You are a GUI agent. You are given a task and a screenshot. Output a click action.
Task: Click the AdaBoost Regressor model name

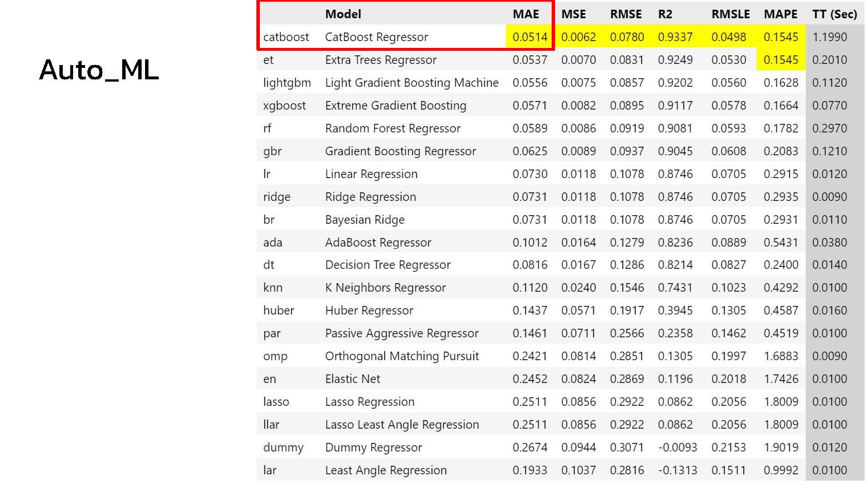[378, 243]
